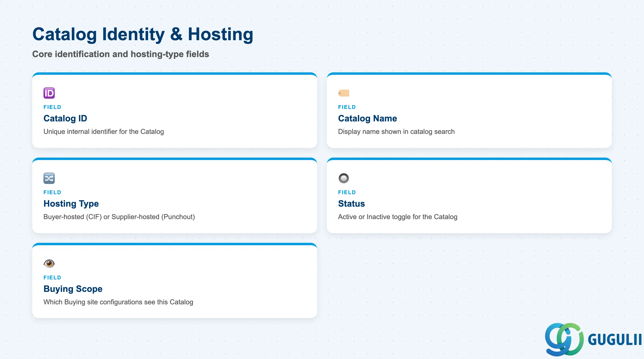Click 'Unique internal identifier for the Catalog' text
This screenshot has height=359, width=644.
click(103, 132)
